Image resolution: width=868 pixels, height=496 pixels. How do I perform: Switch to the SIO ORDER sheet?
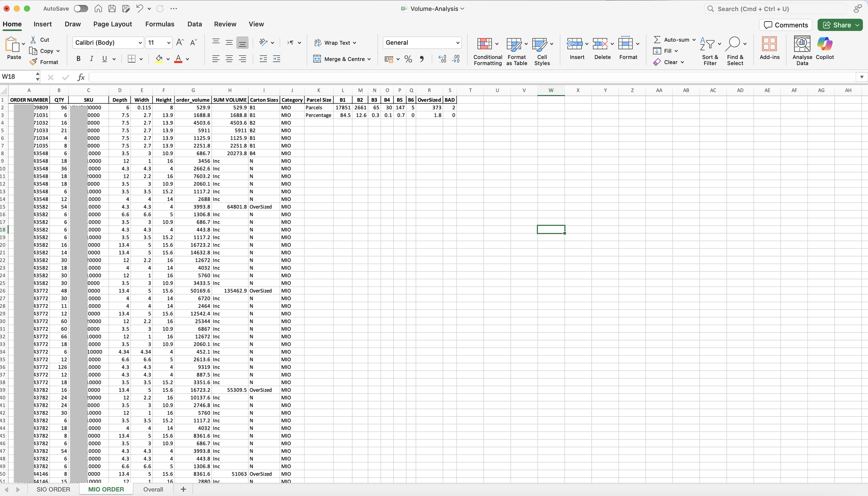tap(53, 489)
